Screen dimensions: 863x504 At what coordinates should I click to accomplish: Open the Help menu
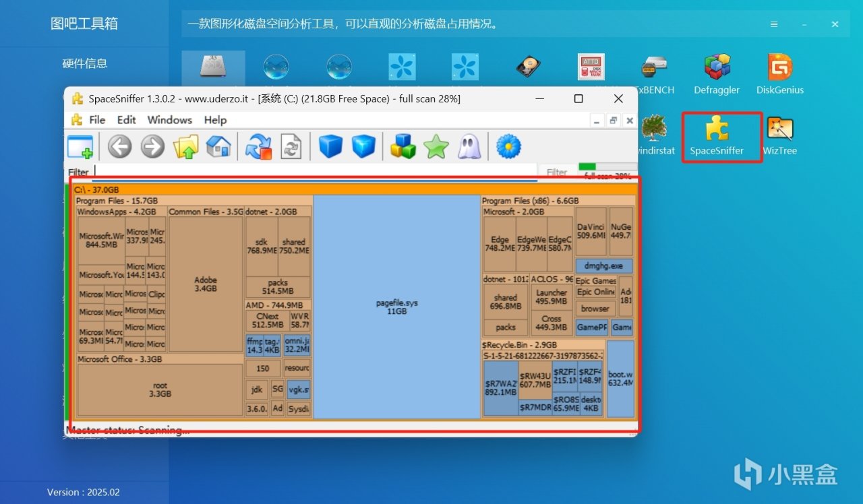pyautogui.click(x=215, y=120)
